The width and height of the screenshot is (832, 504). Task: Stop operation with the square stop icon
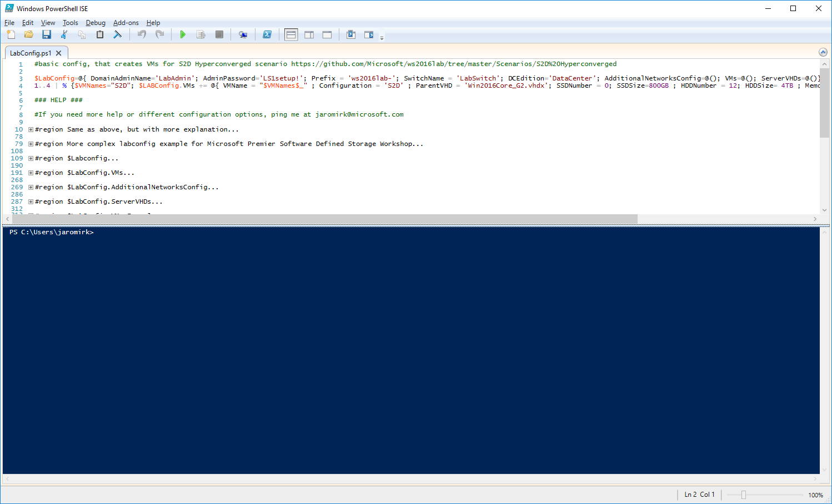pyautogui.click(x=219, y=34)
